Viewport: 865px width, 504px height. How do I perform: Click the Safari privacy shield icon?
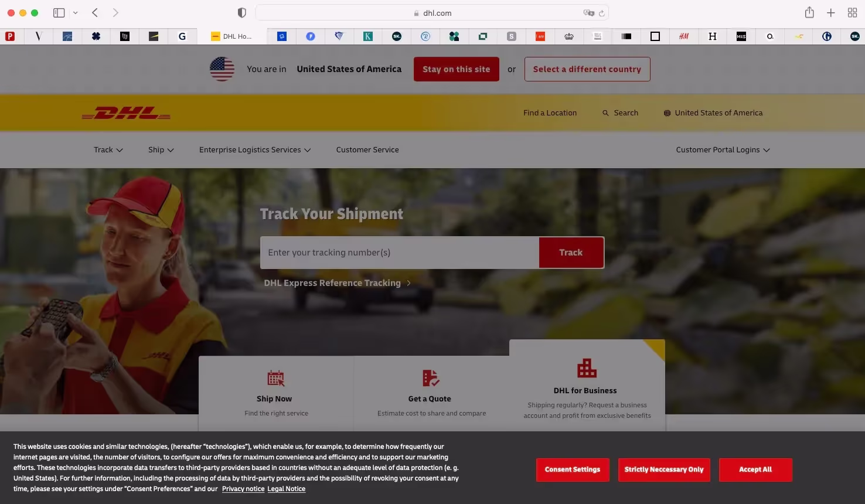[241, 13]
